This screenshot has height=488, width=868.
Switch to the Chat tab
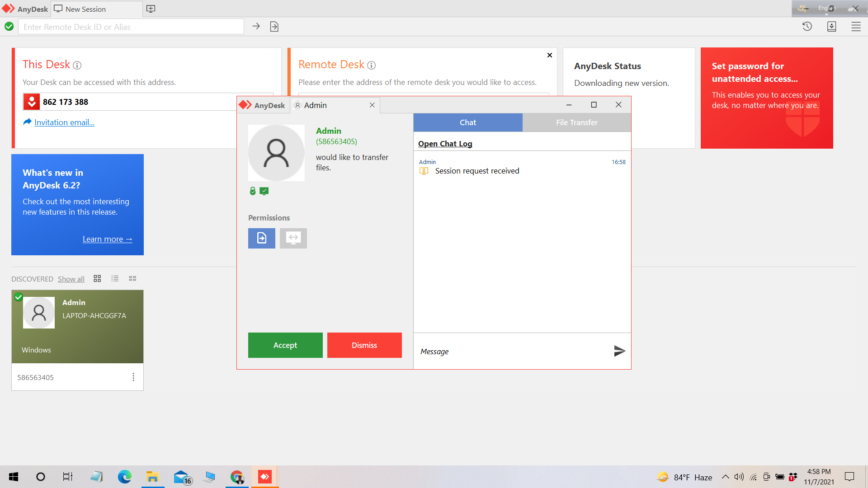click(x=468, y=122)
